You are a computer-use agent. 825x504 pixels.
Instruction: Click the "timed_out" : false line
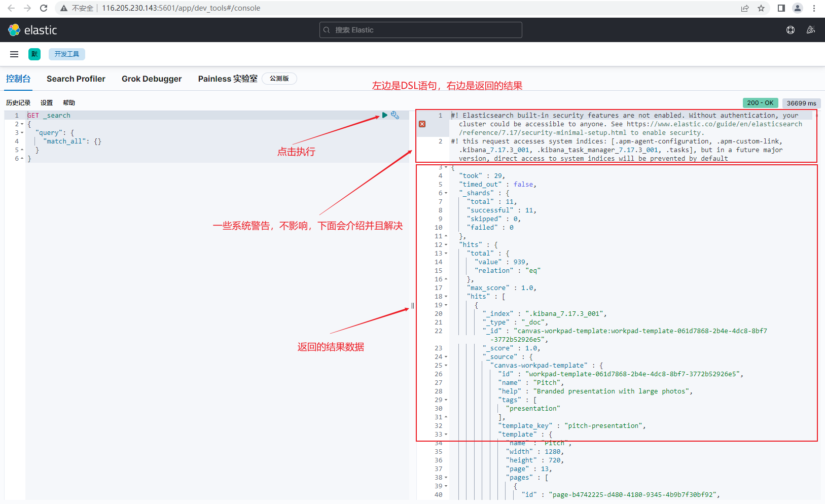[x=497, y=185]
